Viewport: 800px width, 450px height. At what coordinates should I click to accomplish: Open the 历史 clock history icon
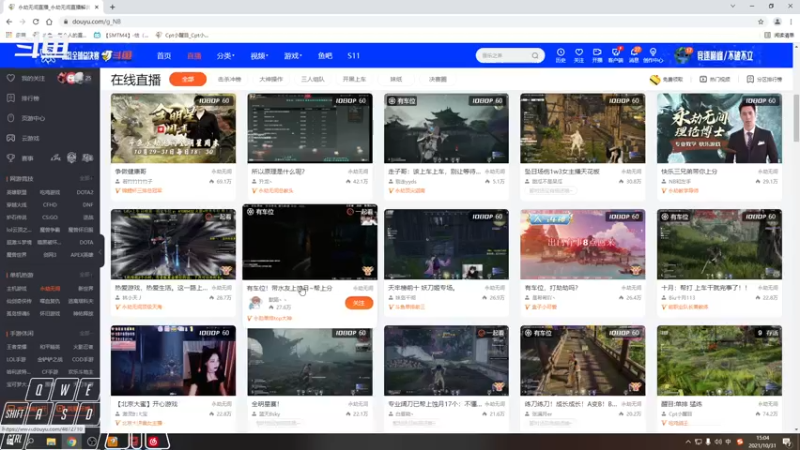pyautogui.click(x=560, y=53)
